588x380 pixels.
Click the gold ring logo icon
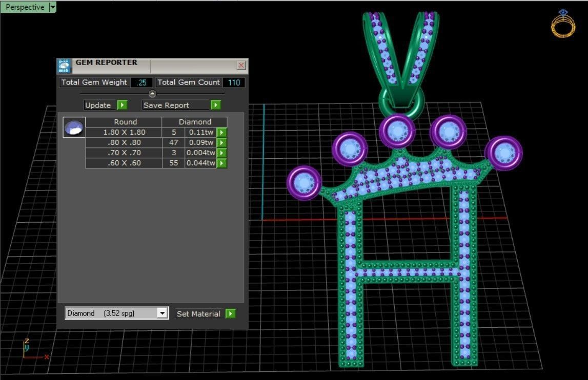pyautogui.click(x=562, y=24)
